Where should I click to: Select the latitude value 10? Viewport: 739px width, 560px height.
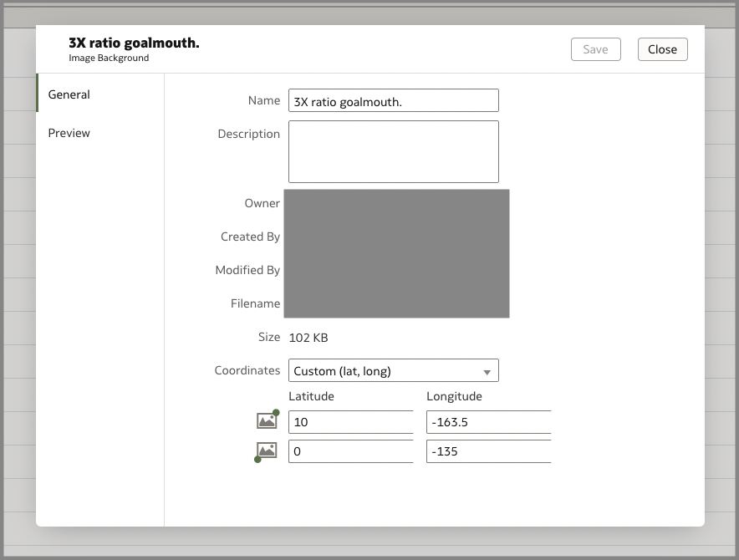350,422
